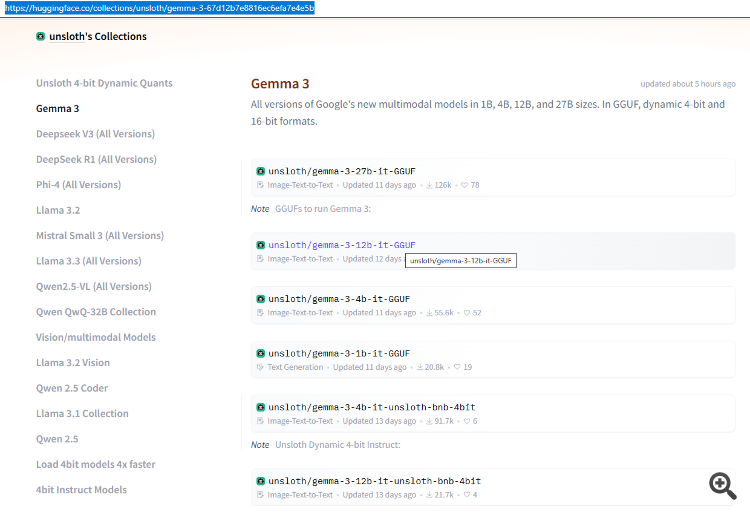Click avatar icon of gemma-3-27b-it-GGUF card
750x512 pixels.
coord(261,171)
